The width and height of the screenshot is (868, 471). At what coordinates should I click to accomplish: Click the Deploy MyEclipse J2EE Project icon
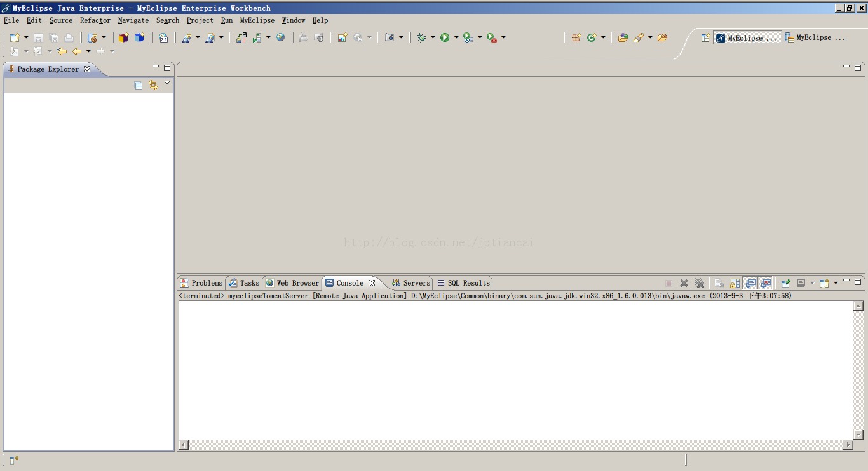pyautogui.click(x=241, y=37)
